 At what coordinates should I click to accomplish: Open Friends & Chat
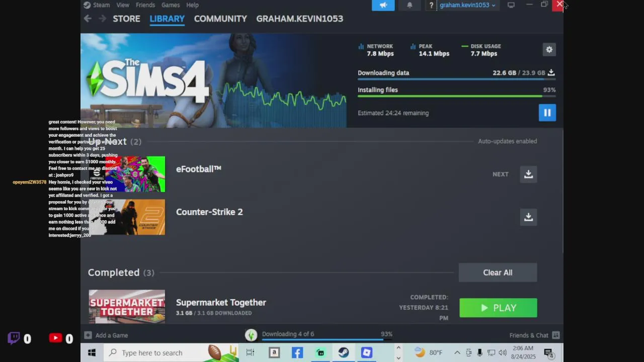[x=534, y=335]
